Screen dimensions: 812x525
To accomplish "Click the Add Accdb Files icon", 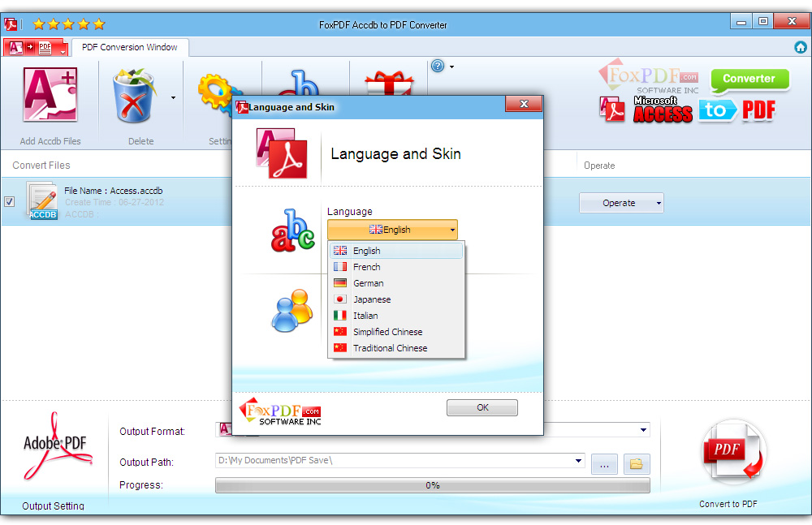I will point(50,95).
